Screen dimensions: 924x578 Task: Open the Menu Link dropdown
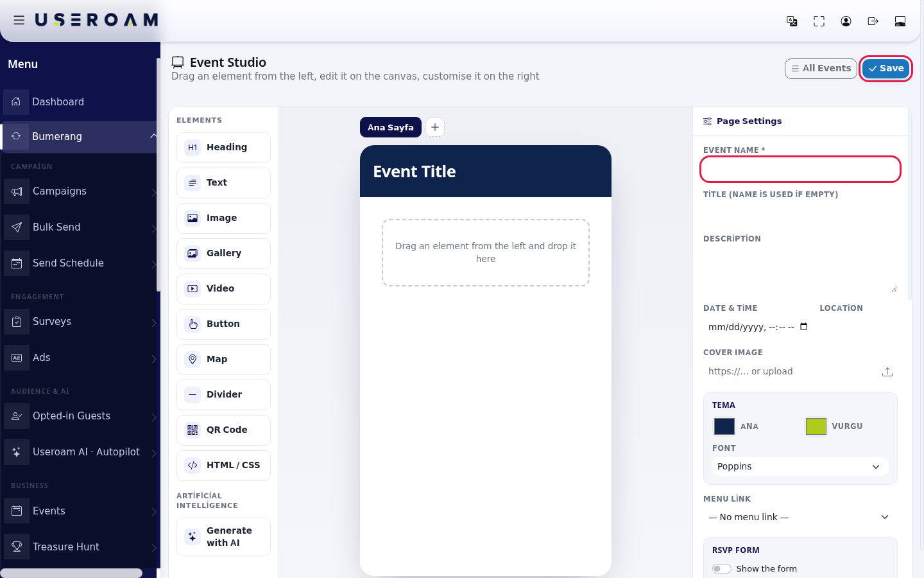click(800, 517)
